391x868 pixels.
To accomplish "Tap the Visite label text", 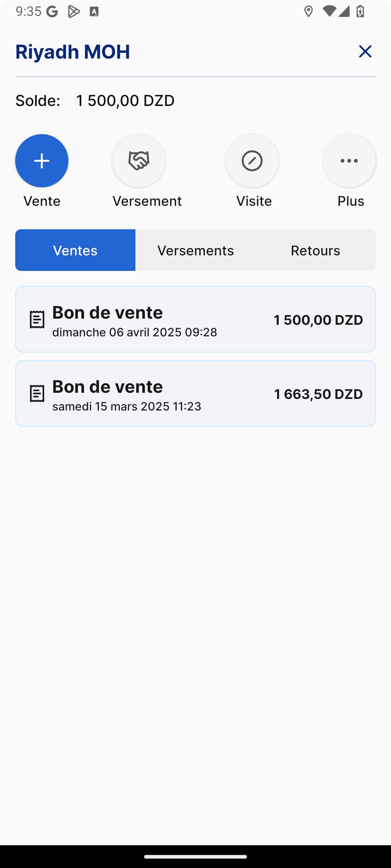I will (x=254, y=201).
